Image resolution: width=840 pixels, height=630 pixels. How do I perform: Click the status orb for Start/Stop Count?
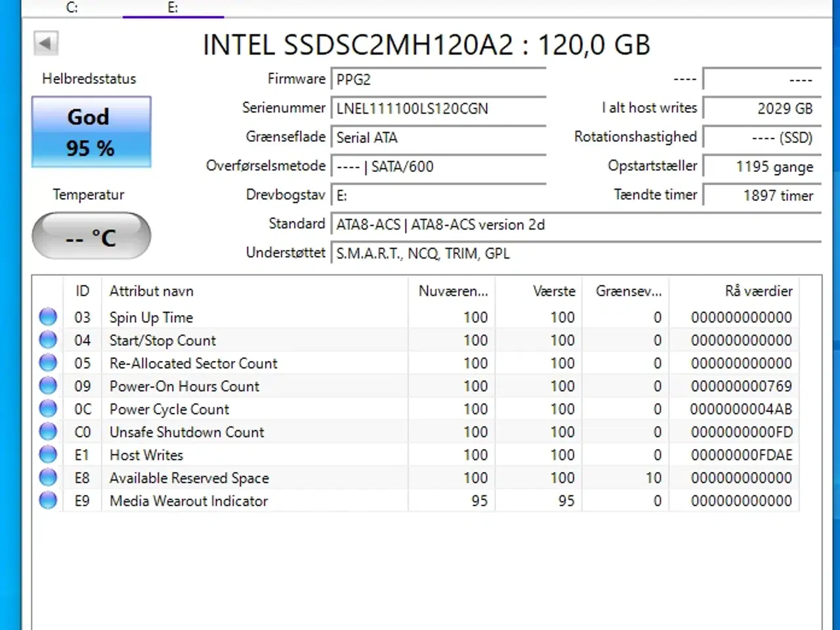(x=48, y=340)
